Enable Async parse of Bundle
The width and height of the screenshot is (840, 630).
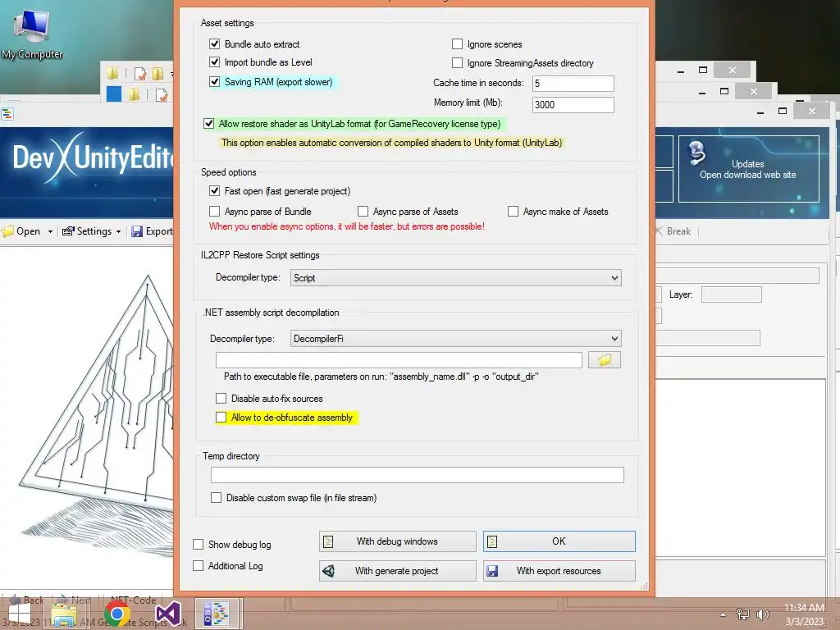pyautogui.click(x=215, y=211)
